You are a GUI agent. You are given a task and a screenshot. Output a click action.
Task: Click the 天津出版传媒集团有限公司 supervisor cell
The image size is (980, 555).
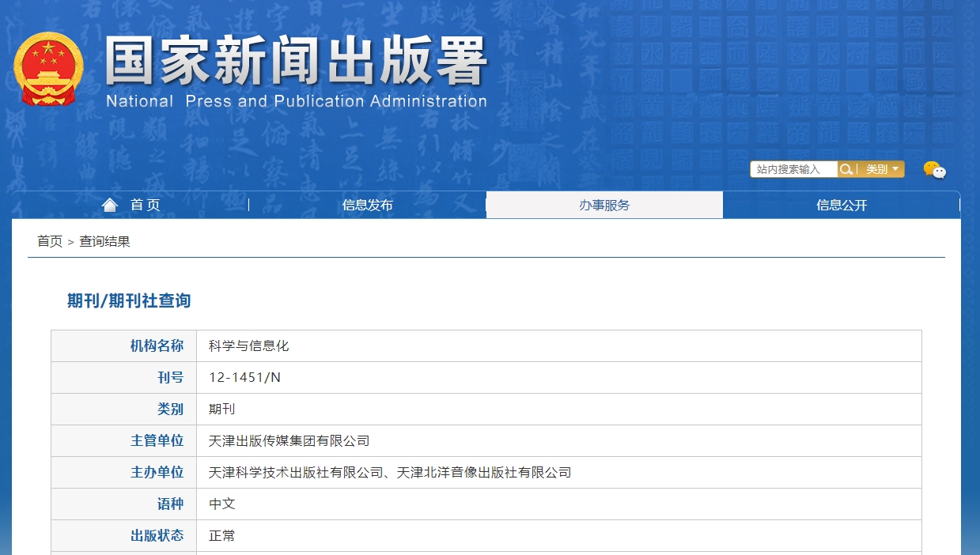click(x=289, y=441)
